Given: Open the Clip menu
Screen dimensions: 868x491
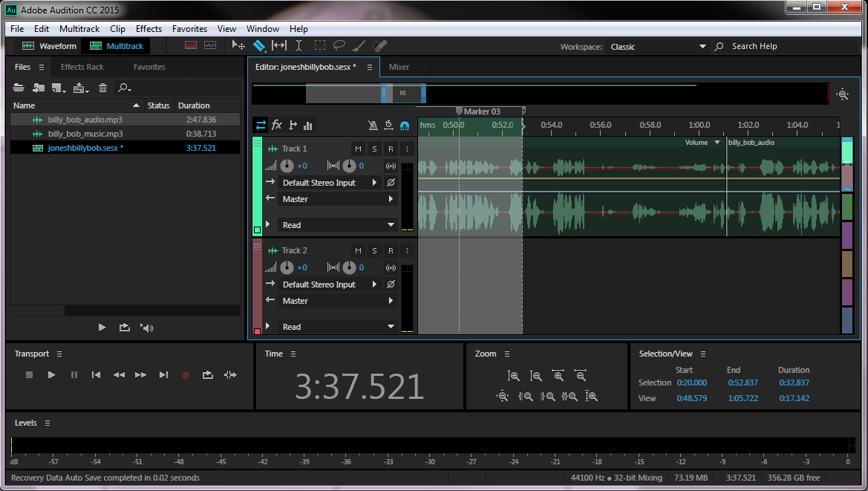Looking at the screenshot, I should pos(117,29).
